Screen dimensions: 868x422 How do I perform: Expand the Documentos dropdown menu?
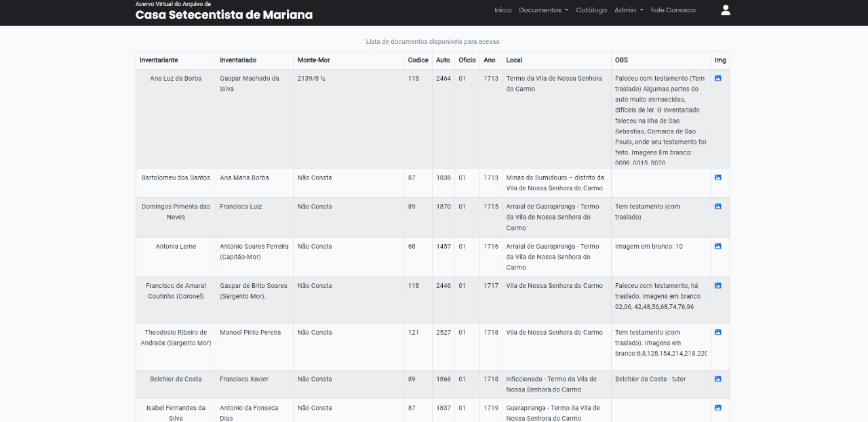543,10
